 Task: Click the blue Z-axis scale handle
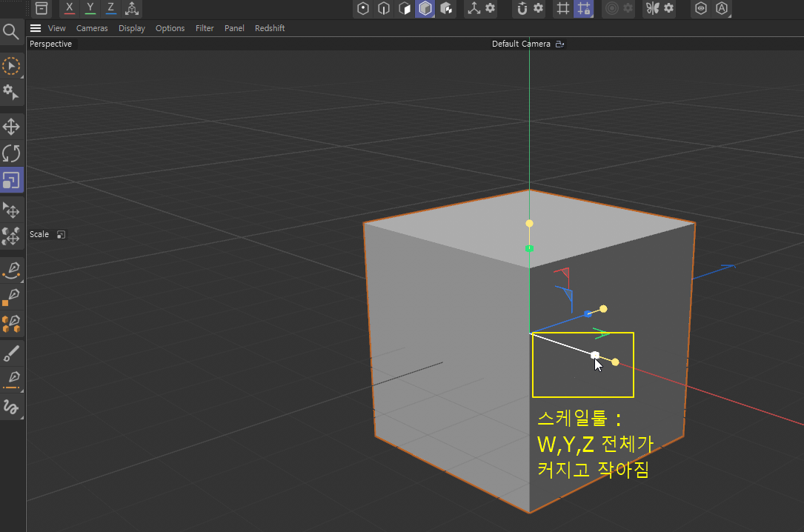(x=588, y=313)
